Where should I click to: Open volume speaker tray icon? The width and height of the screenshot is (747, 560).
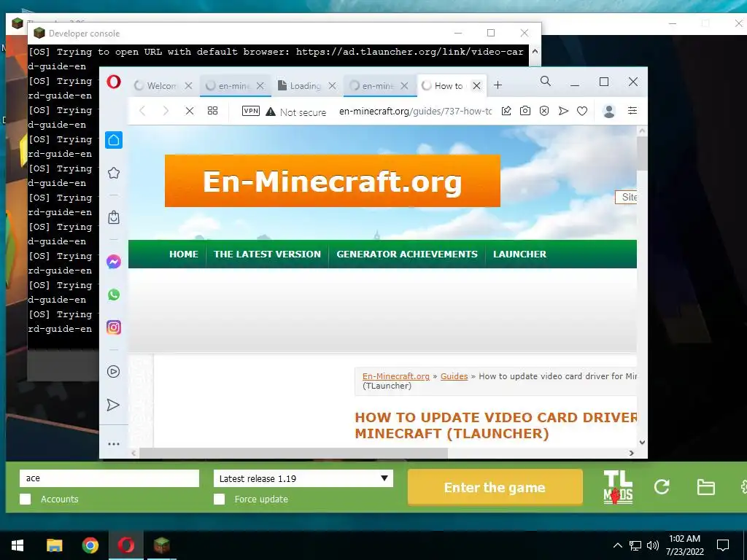point(653,545)
